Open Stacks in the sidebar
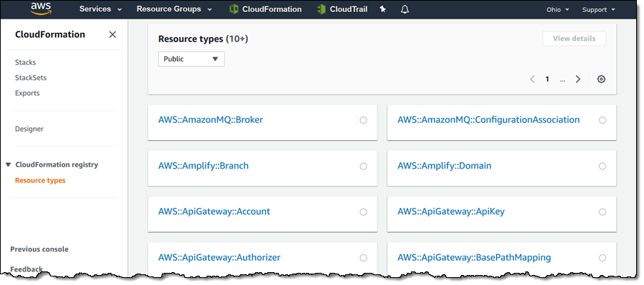Screen dimensions: 644x285 pos(26,62)
